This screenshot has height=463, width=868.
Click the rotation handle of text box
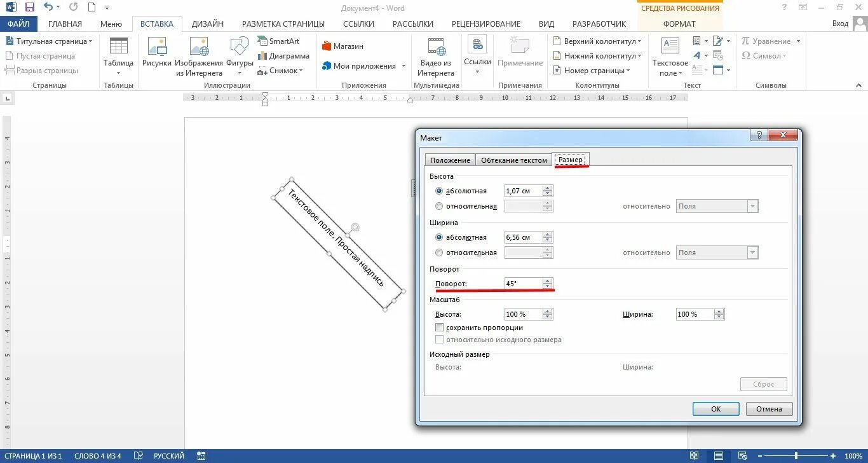(355, 227)
